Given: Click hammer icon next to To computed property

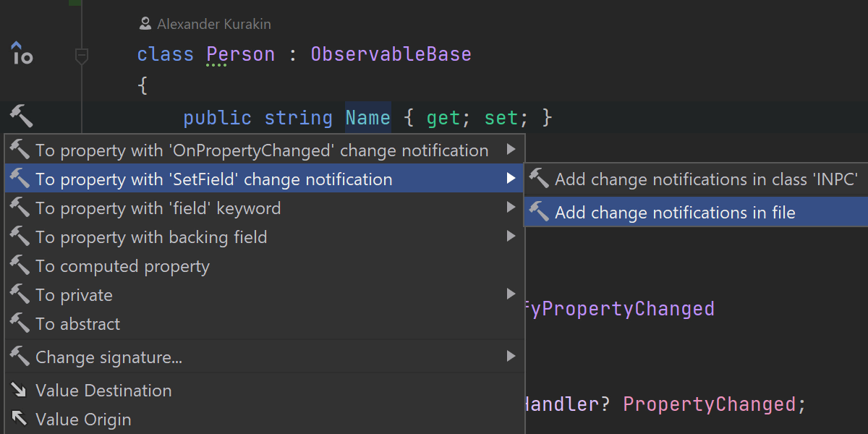Looking at the screenshot, I should coord(20,266).
